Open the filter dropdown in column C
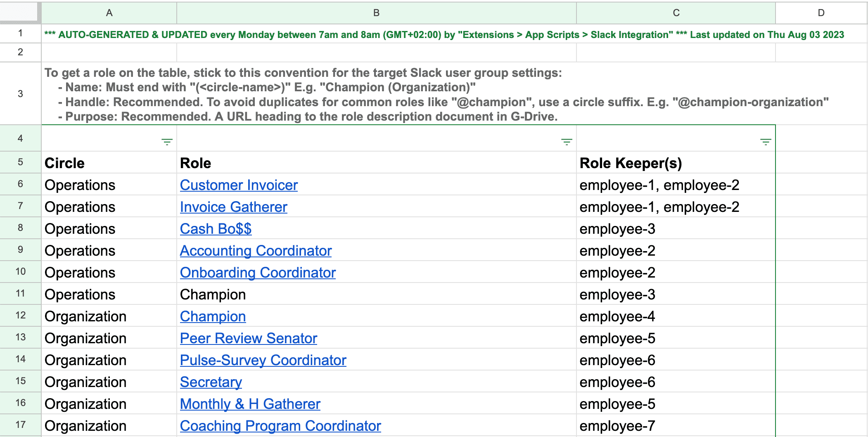This screenshot has width=868, height=437. coord(766,142)
